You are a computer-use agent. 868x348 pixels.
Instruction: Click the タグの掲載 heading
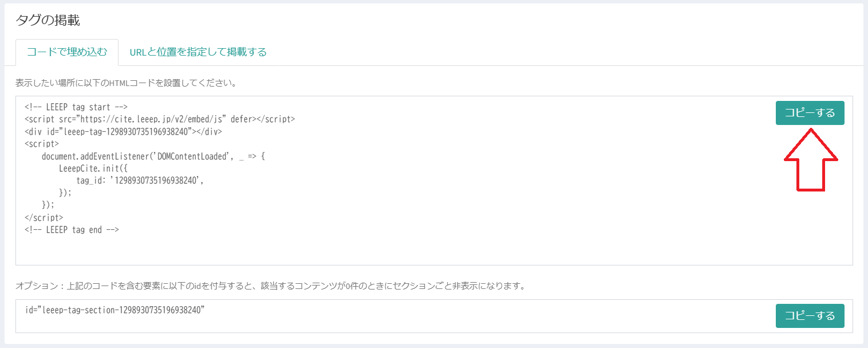click(48, 21)
